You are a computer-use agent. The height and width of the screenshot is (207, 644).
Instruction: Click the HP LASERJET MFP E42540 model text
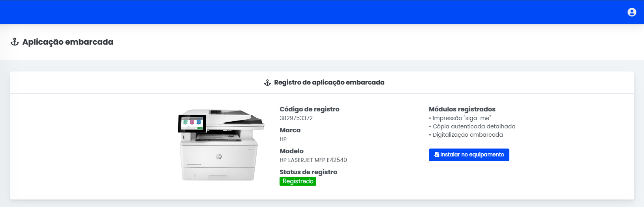pyautogui.click(x=313, y=160)
